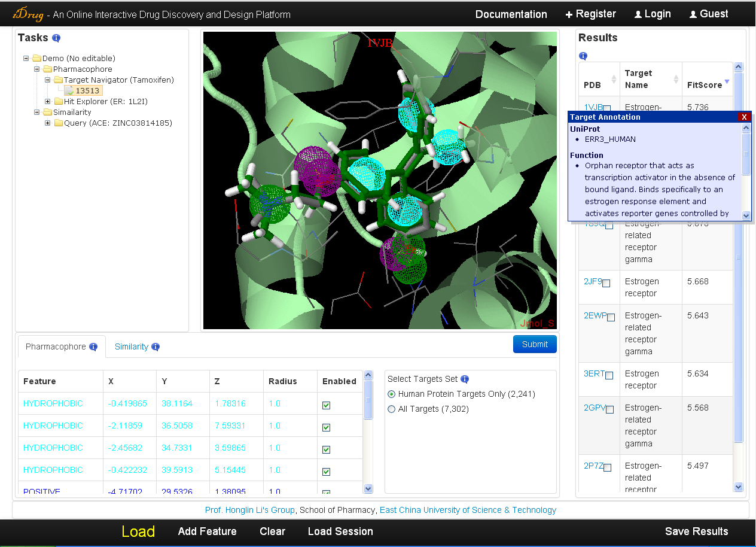
Task: Open Prof. Honglin Li's Group link
Action: 250,510
